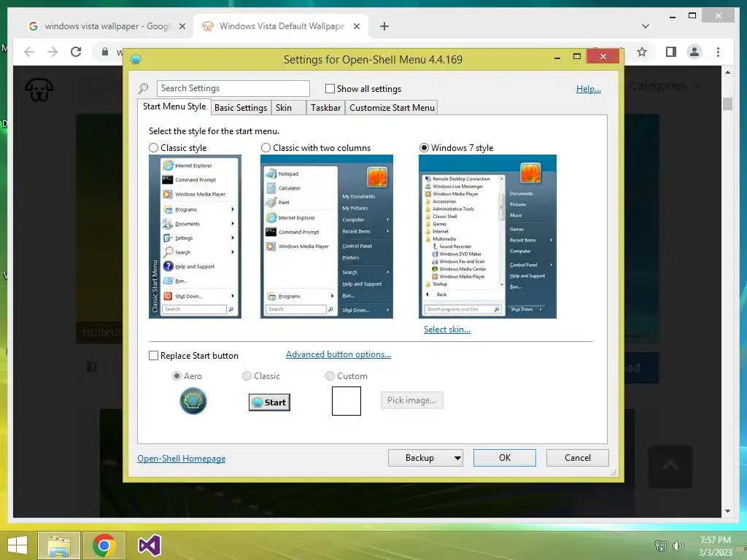Click the scroll-to-top arrow on webpage

coord(670,467)
